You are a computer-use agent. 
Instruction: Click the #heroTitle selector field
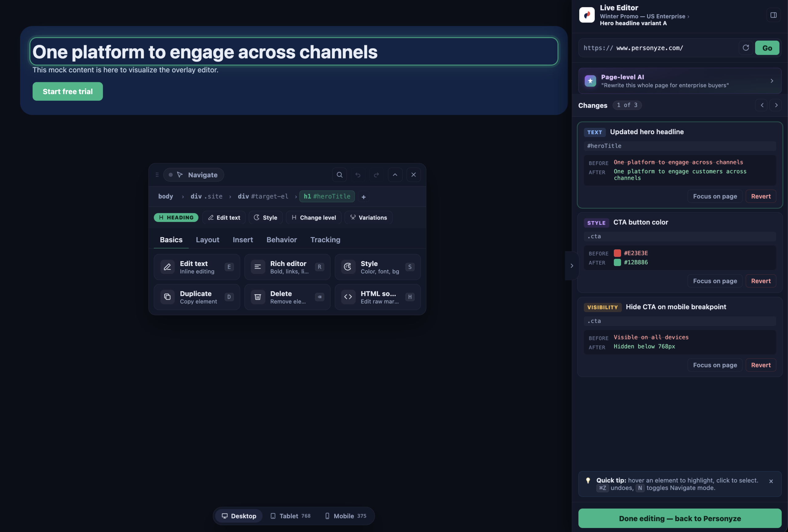680,146
